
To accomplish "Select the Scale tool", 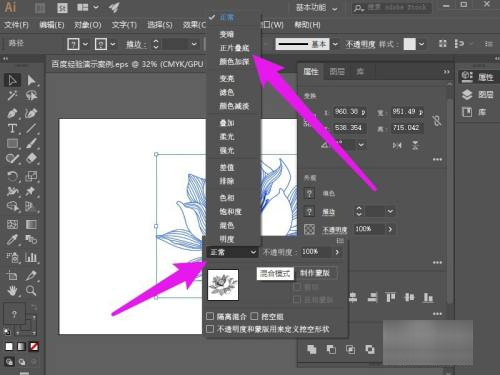I will [x=31, y=176].
